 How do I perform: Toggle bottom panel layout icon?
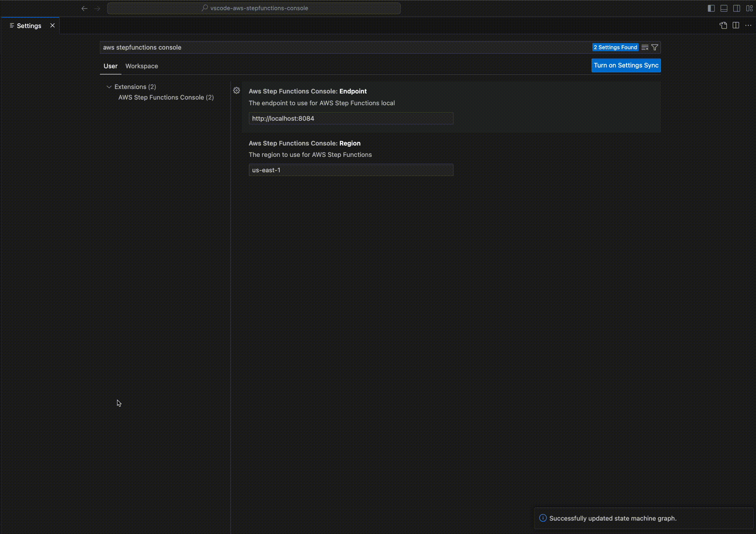click(724, 8)
